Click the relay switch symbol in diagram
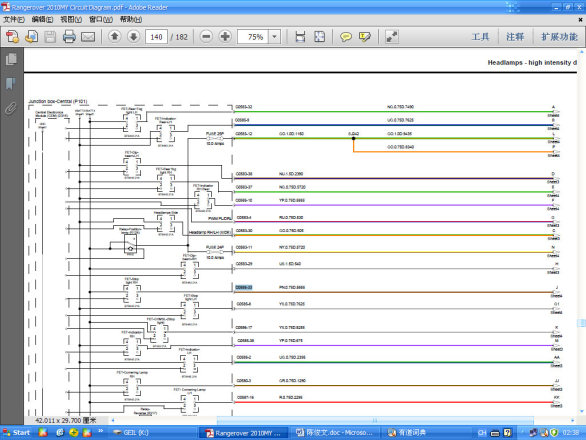 click(130, 244)
